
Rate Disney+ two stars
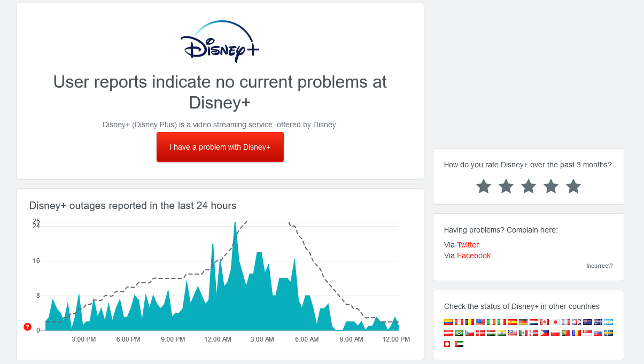[506, 187]
